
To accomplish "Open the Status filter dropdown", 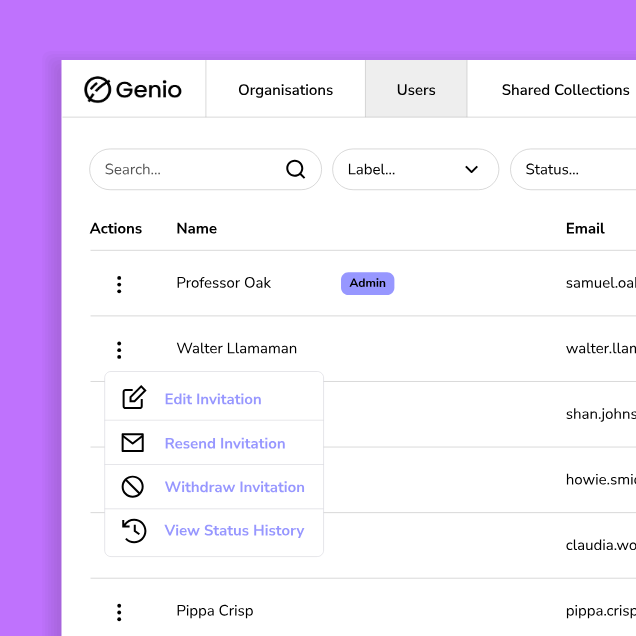I will coord(570,170).
